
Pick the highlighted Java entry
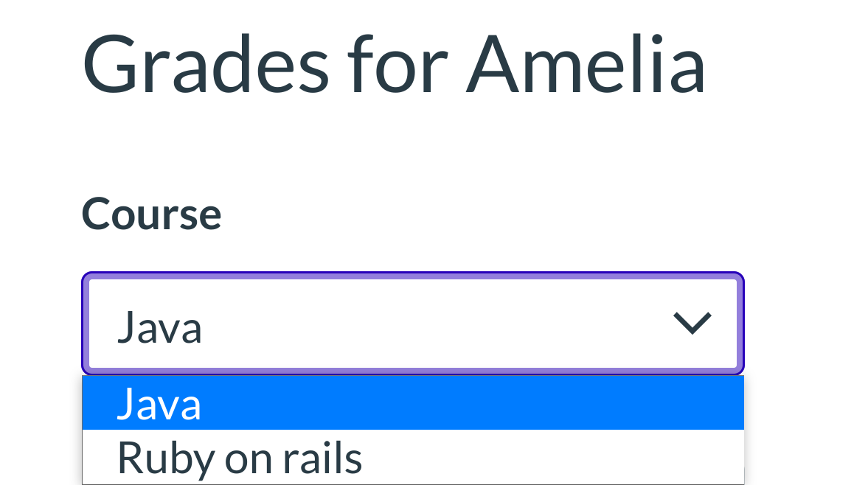[x=412, y=403]
